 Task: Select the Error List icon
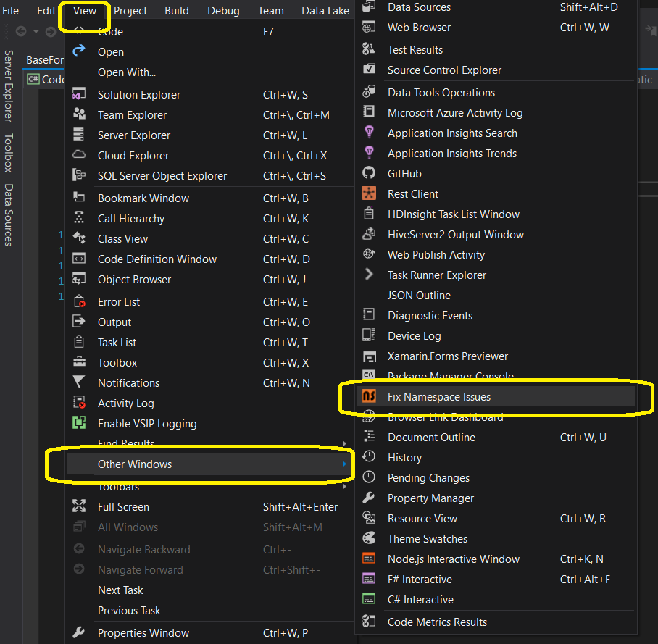79,301
